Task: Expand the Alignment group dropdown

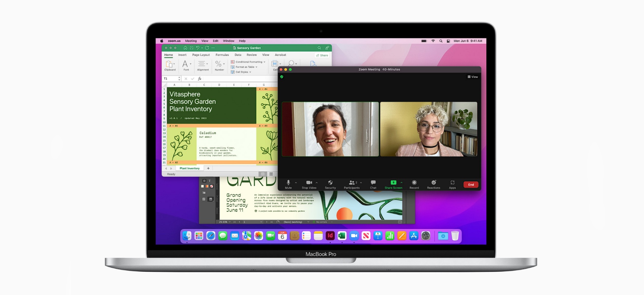Action: pos(207,64)
